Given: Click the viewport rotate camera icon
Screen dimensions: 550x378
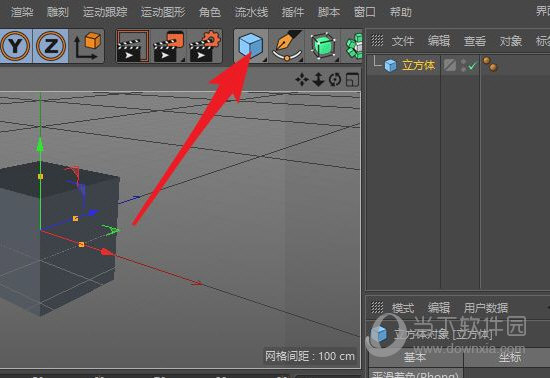Looking at the screenshot, I should (335, 80).
